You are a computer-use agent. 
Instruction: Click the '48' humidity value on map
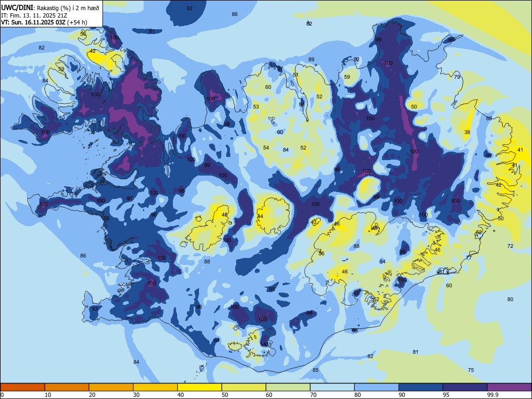375,228
